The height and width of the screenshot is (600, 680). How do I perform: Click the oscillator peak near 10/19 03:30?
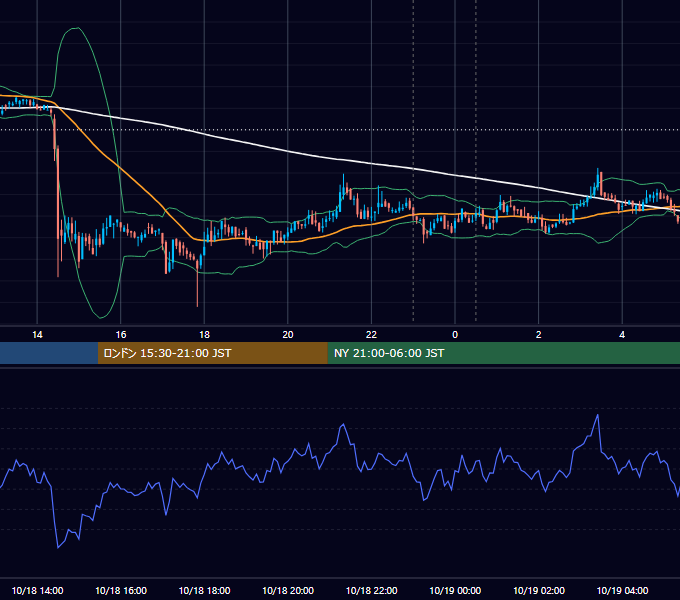(598, 415)
